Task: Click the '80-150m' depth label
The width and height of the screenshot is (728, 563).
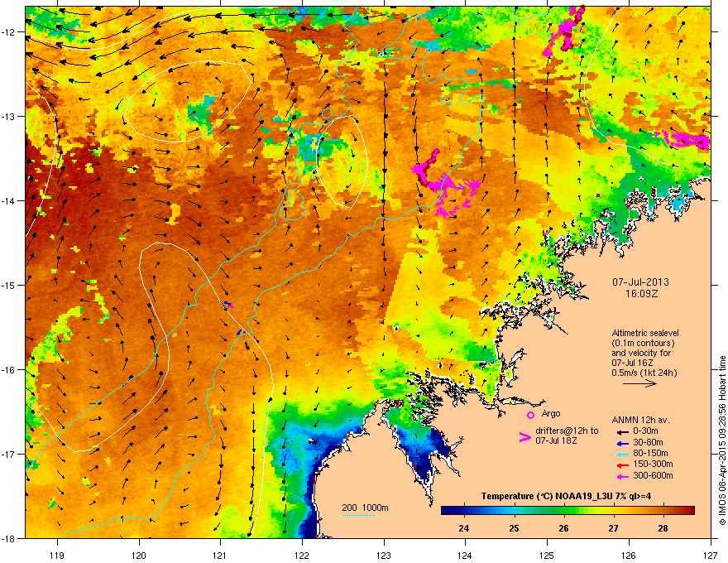Action: click(650, 454)
